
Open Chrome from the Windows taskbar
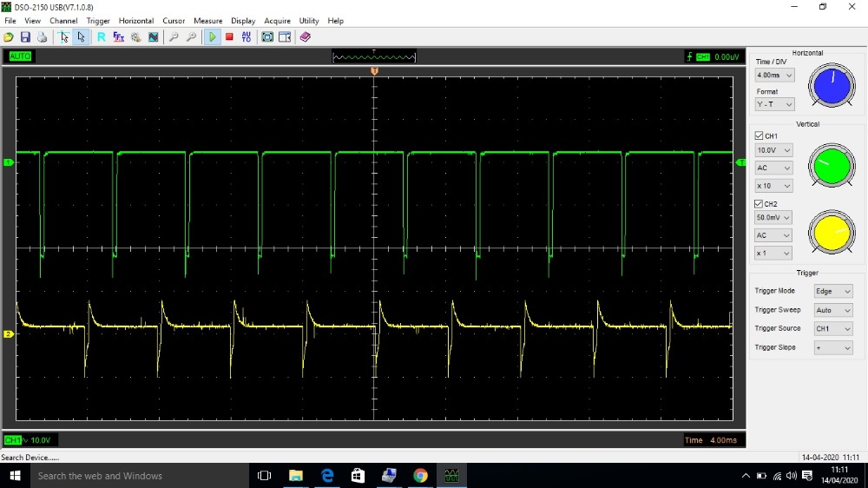pos(420,475)
